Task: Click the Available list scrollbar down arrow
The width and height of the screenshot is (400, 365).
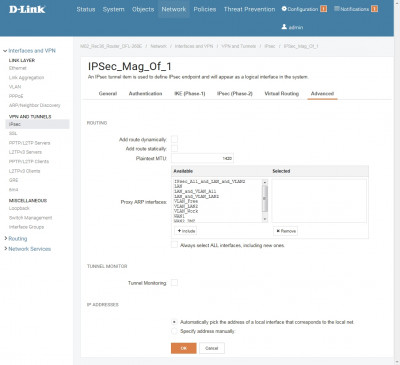Action: 265,219
